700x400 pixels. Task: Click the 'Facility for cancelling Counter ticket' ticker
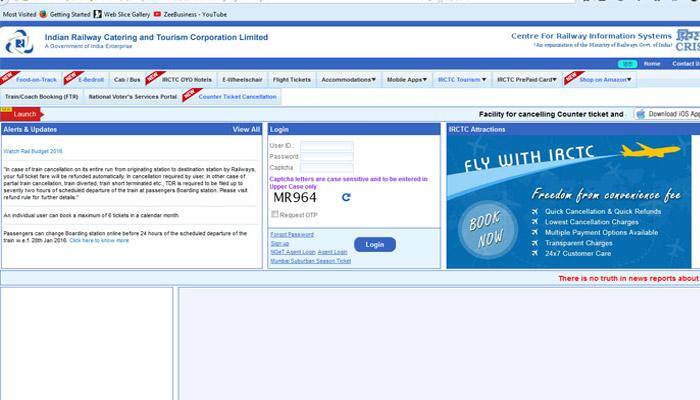tap(551, 114)
